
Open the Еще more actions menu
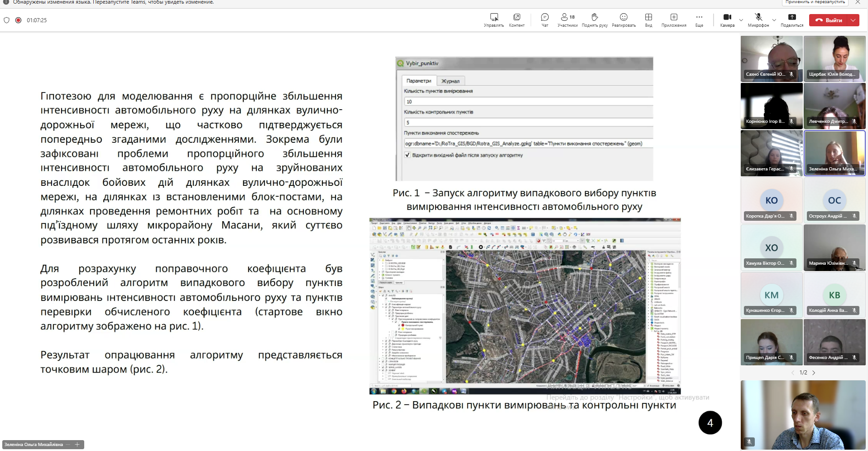699,20
